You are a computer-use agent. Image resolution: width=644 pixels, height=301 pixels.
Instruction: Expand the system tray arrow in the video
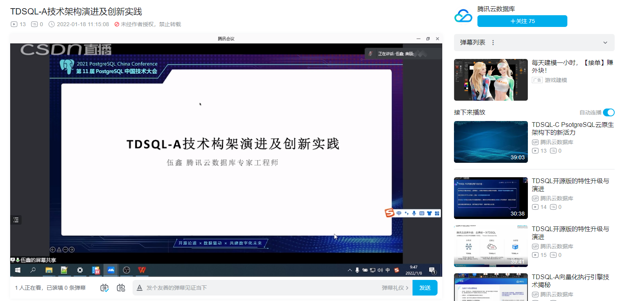click(x=350, y=270)
